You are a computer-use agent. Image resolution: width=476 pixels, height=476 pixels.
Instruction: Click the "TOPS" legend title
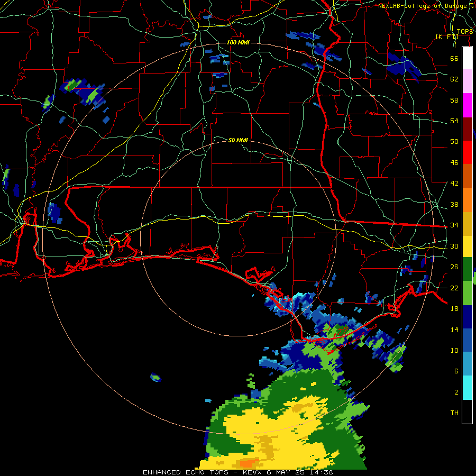pos(465,32)
